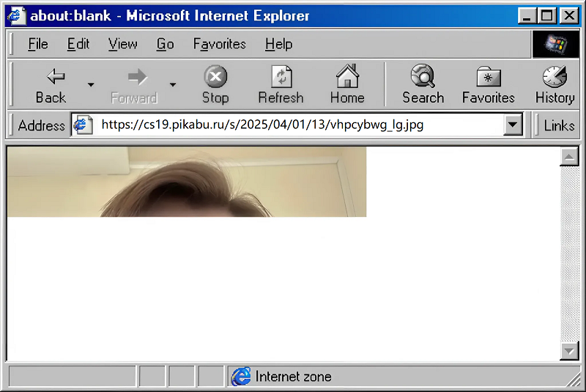Open the Search globe icon

[x=423, y=76]
